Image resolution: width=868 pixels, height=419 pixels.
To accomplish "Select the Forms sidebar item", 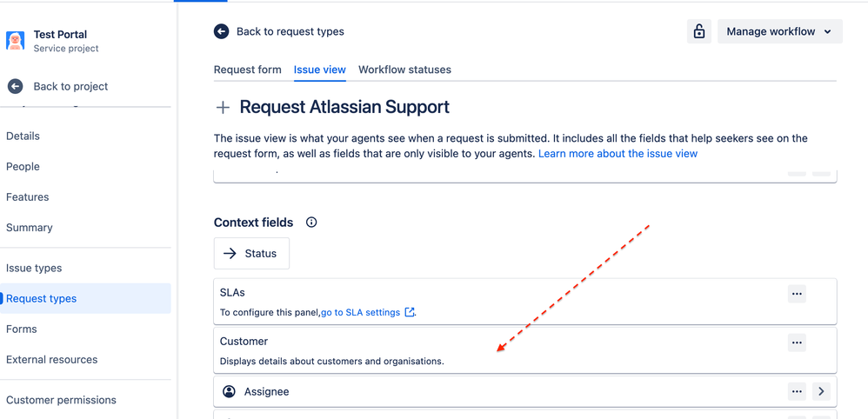I will pyautogui.click(x=22, y=329).
